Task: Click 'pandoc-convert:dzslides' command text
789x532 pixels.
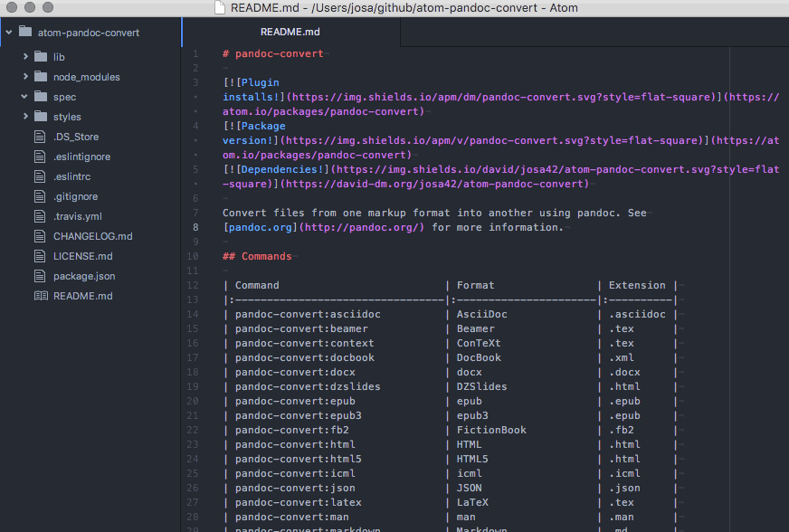Action: 308,387
